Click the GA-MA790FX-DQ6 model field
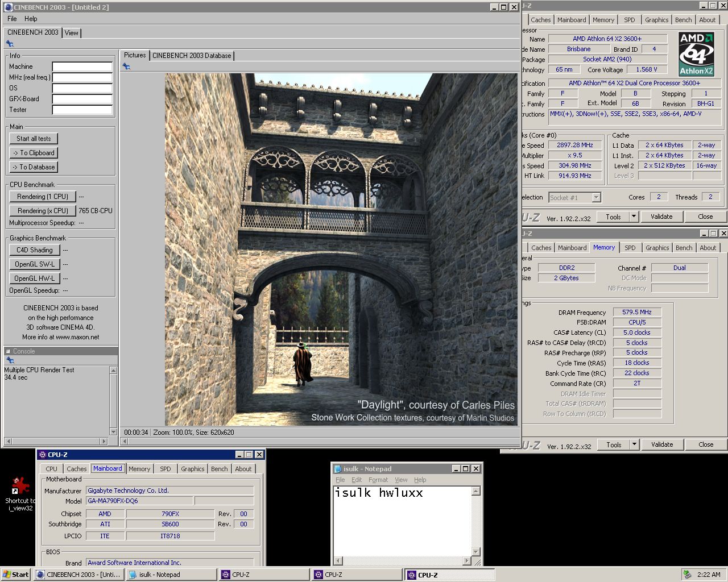 tap(139, 501)
